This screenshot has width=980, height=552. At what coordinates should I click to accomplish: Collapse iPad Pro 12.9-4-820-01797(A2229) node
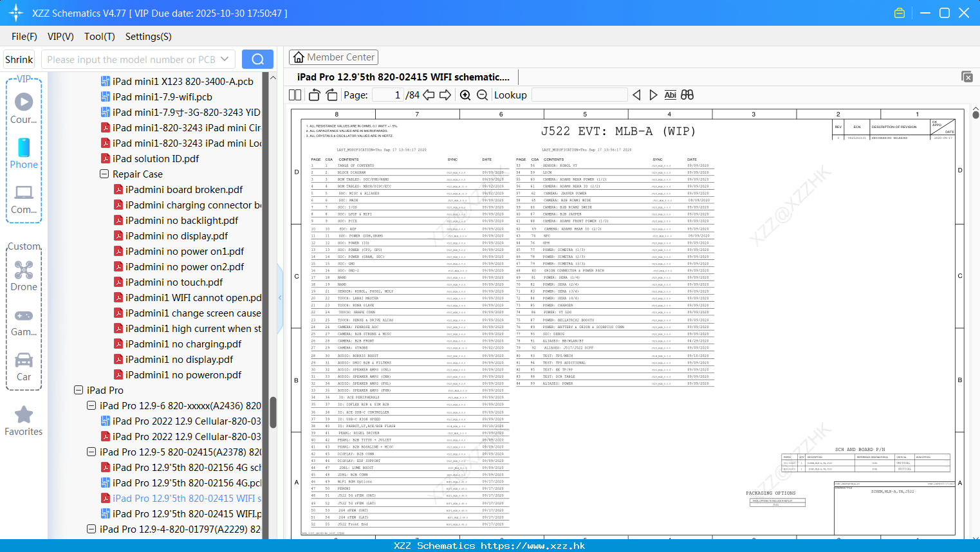pyautogui.click(x=91, y=529)
